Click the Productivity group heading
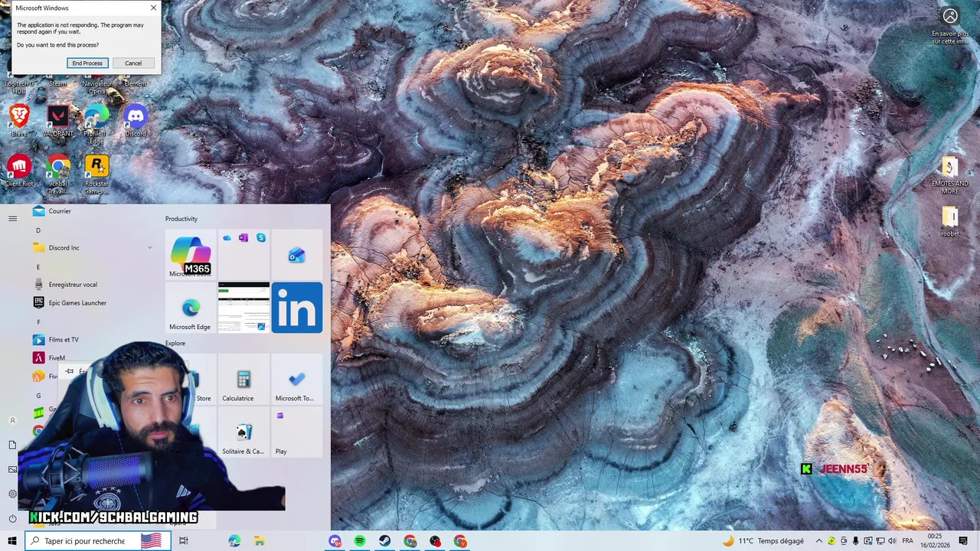The image size is (980, 551). click(181, 219)
